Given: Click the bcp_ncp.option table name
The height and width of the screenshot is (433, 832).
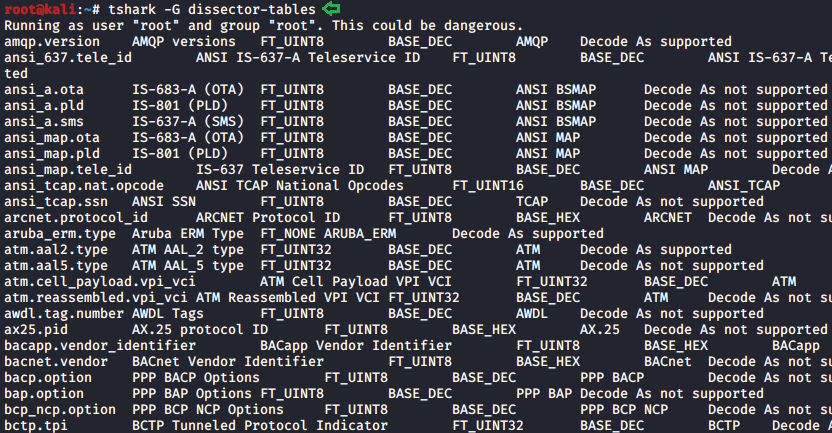Looking at the screenshot, I should pyautogui.click(x=60, y=410).
